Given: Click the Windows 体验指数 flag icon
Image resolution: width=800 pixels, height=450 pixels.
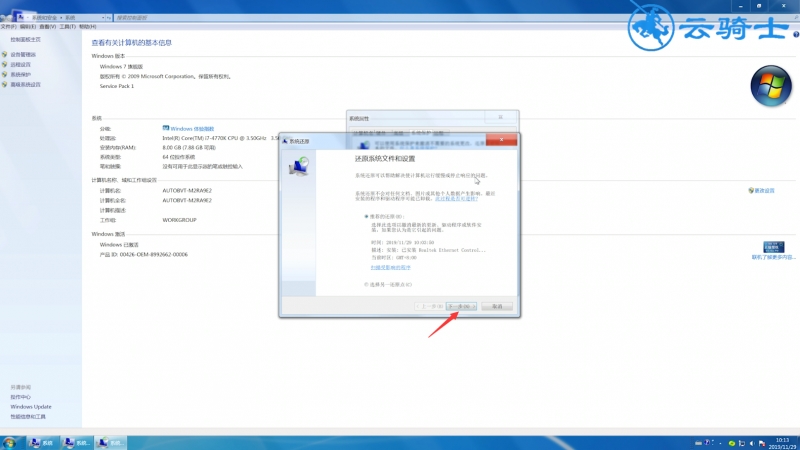Looking at the screenshot, I should 166,129.
